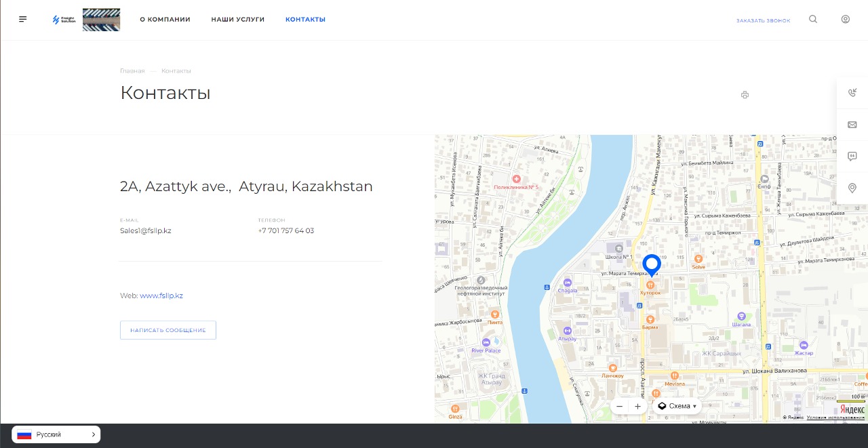This screenshot has height=448, width=868.
Task: Click the Барин restaurant map icon
Action: [650, 319]
